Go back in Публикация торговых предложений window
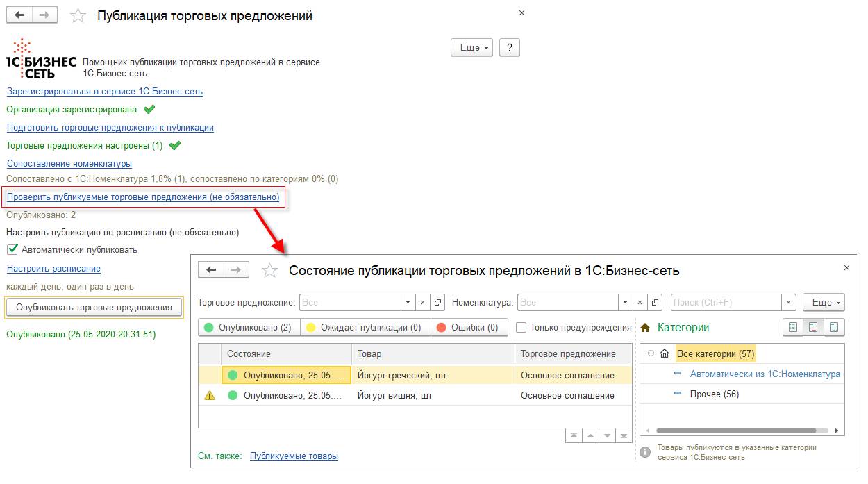Viewport: 868px width, 484px height. (x=19, y=15)
